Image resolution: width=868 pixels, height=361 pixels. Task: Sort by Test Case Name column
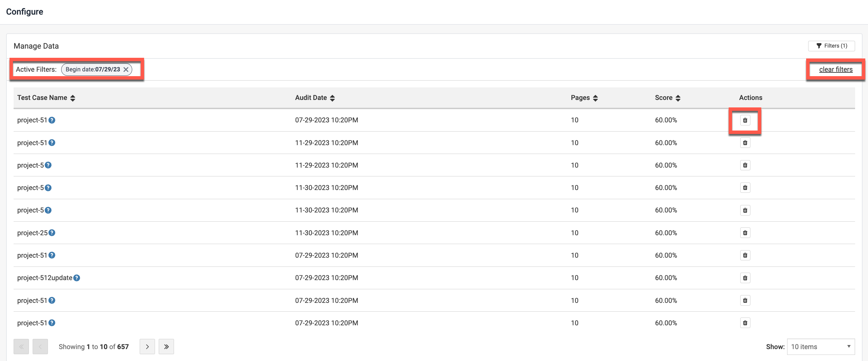tap(73, 98)
